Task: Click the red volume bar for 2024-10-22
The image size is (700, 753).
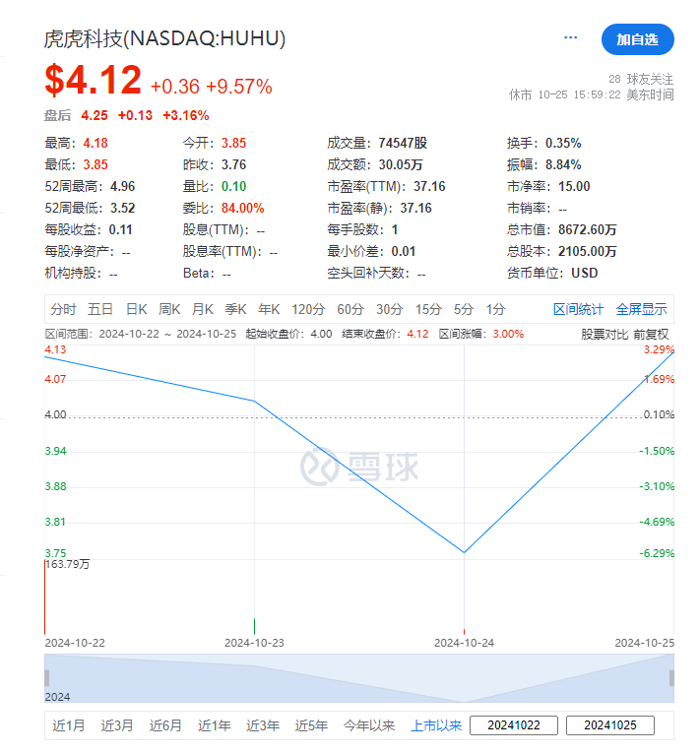Action: point(44,597)
